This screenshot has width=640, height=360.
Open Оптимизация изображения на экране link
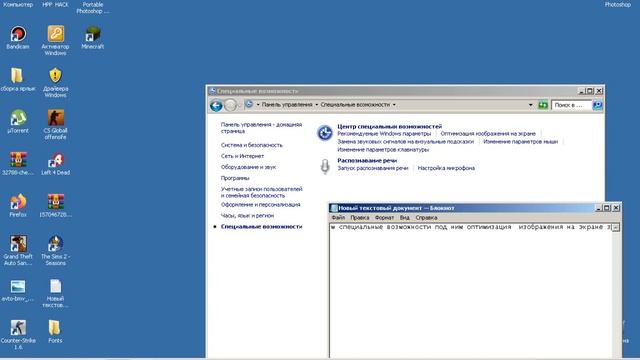point(488,133)
